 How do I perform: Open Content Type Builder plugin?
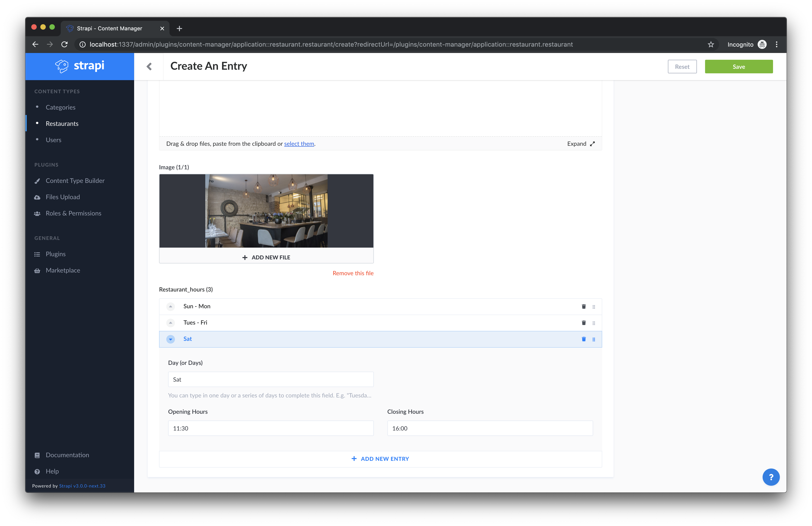point(75,181)
